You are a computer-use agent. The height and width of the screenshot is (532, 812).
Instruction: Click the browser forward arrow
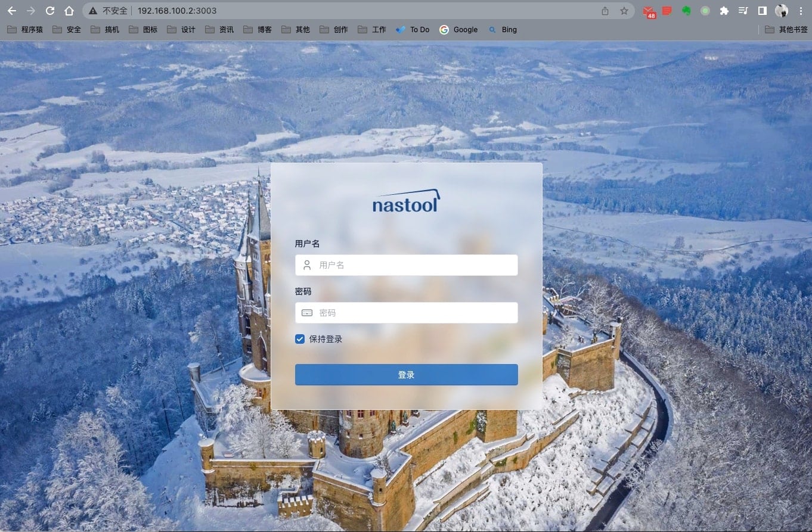31,11
